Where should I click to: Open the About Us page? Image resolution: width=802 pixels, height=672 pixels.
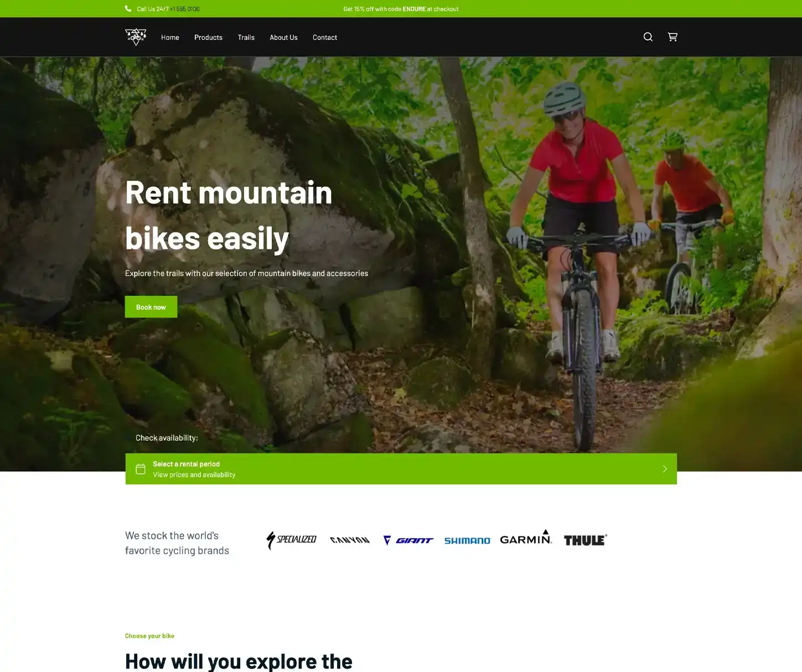[x=283, y=38]
